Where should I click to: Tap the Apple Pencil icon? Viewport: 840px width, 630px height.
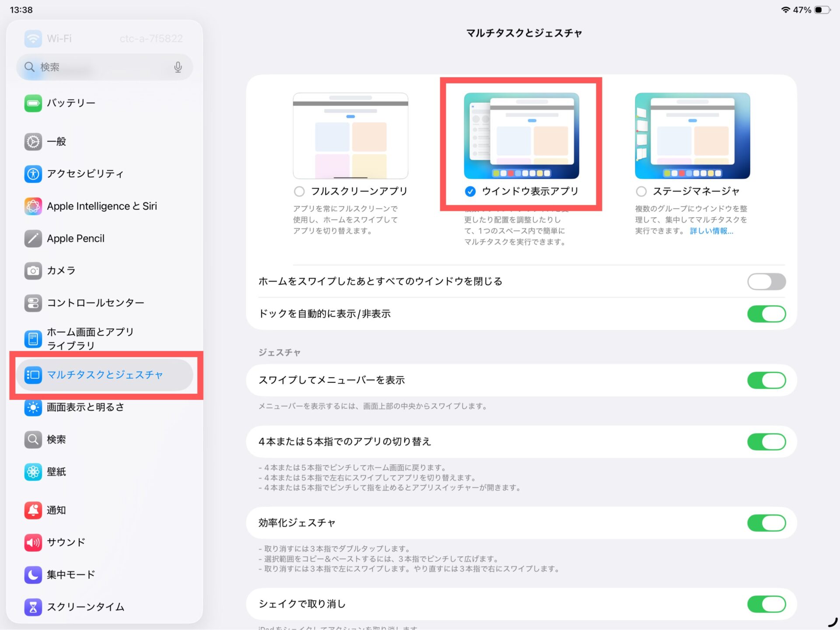point(33,238)
